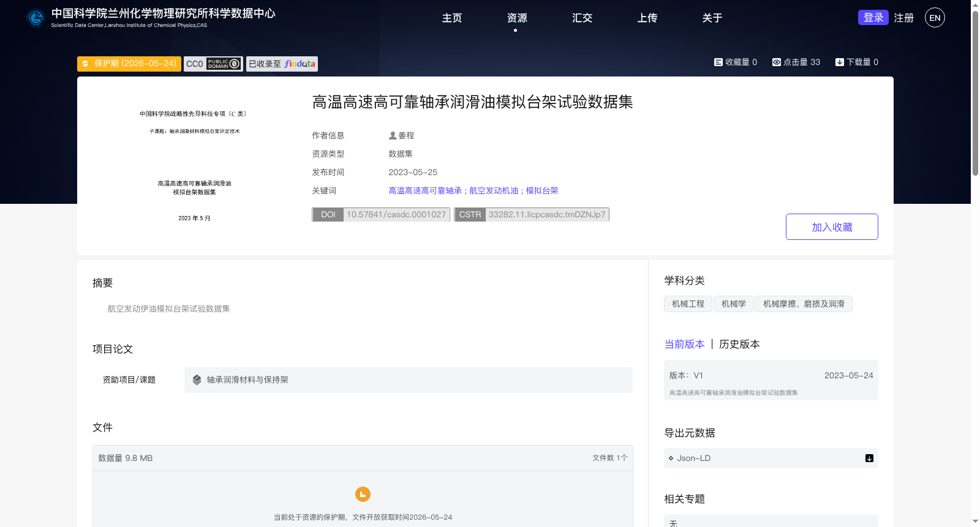The height and width of the screenshot is (527, 980).
Task: Select the 机械学 subject tag
Action: click(734, 304)
